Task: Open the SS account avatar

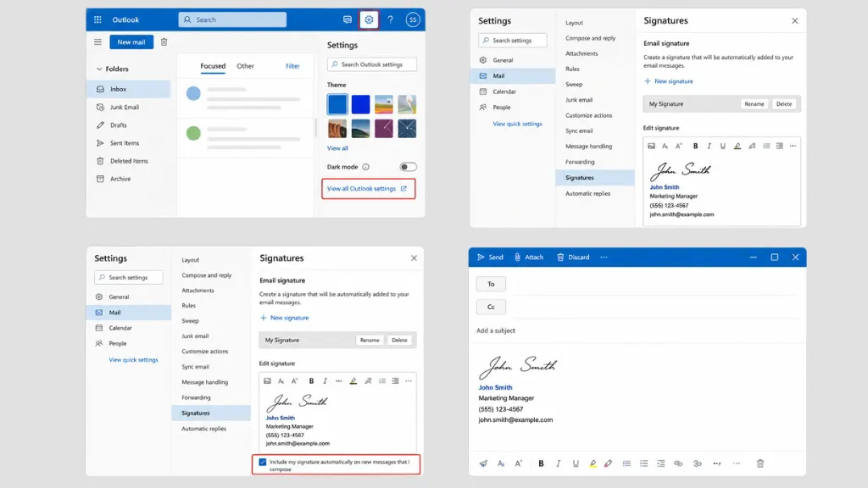Action: [x=413, y=20]
